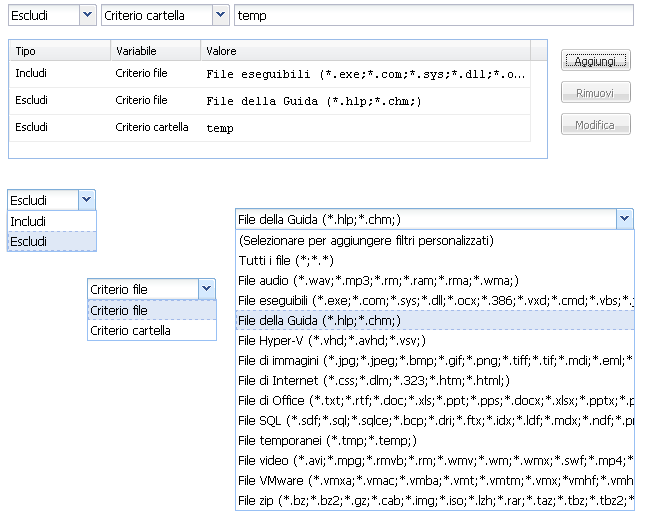
Task: Select File temporanei filter option
Action: 434,440
